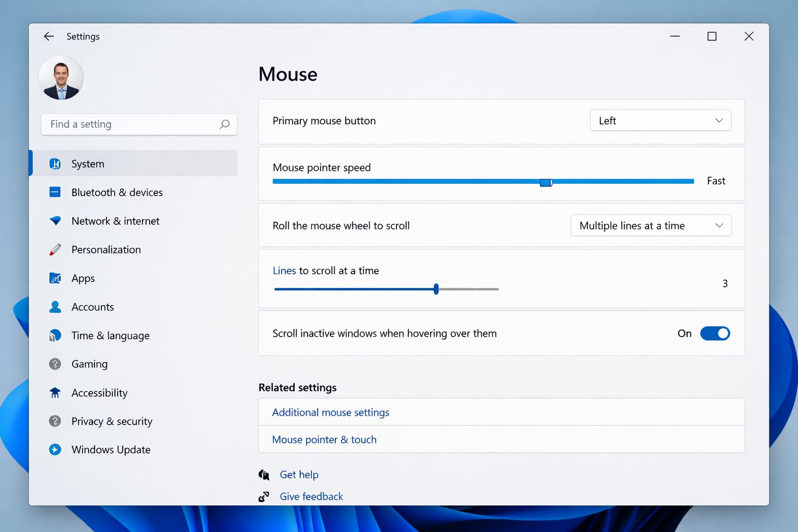Click the Mouse pointer speed slider thumb
The width and height of the screenshot is (798, 532).
coord(546,182)
